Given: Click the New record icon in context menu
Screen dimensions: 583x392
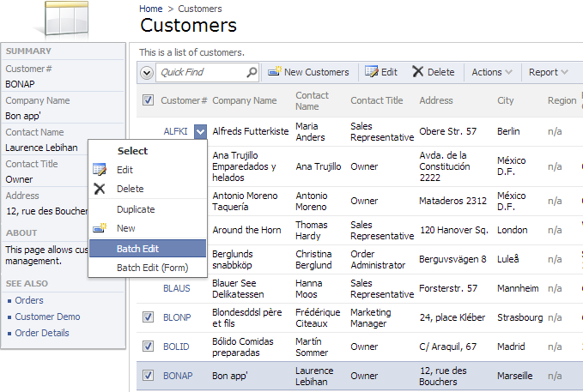Looking at the screenshot, I should [x=100, y=228].
